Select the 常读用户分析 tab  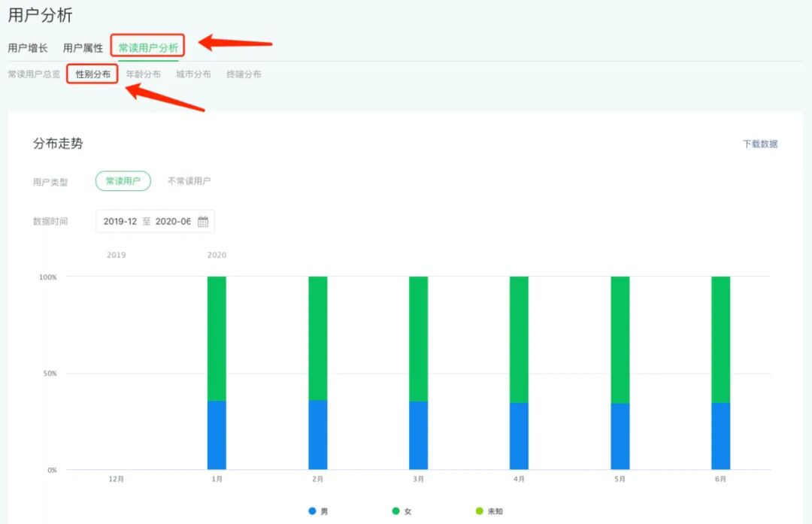point(148,48)
